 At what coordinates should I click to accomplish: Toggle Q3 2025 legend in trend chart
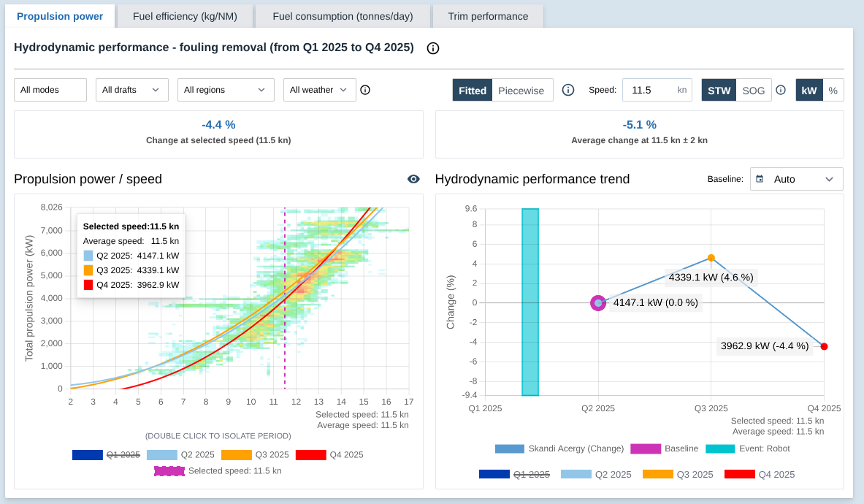pos(678,475)
